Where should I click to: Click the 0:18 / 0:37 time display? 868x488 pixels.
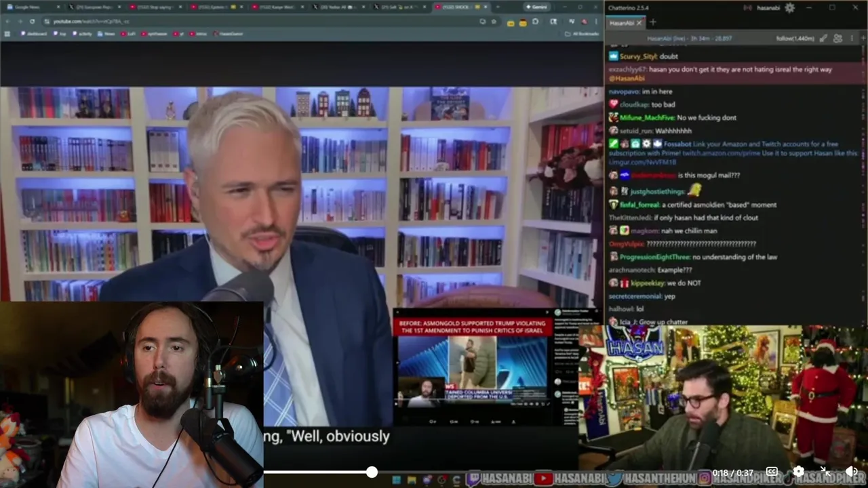[733, 472]
